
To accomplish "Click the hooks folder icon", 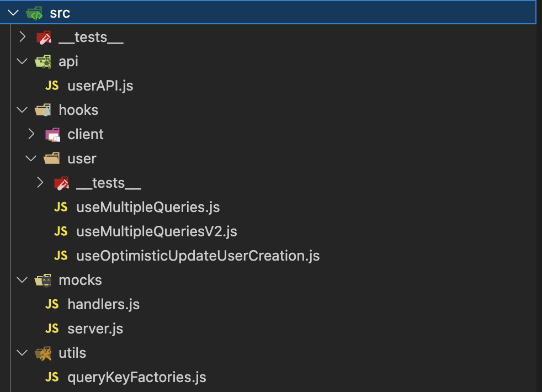I will pyautogui.click(x=42, y=110).
